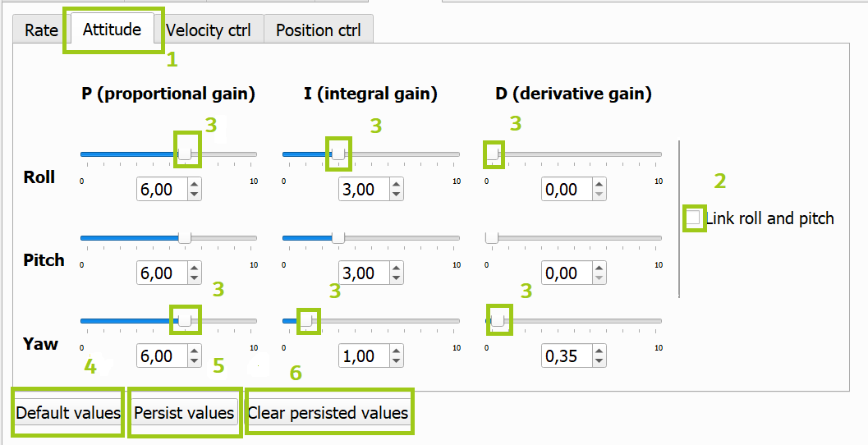Increase Yaw I value with up arrow
This screenshot has height=445, width=868.
point(397,351)
